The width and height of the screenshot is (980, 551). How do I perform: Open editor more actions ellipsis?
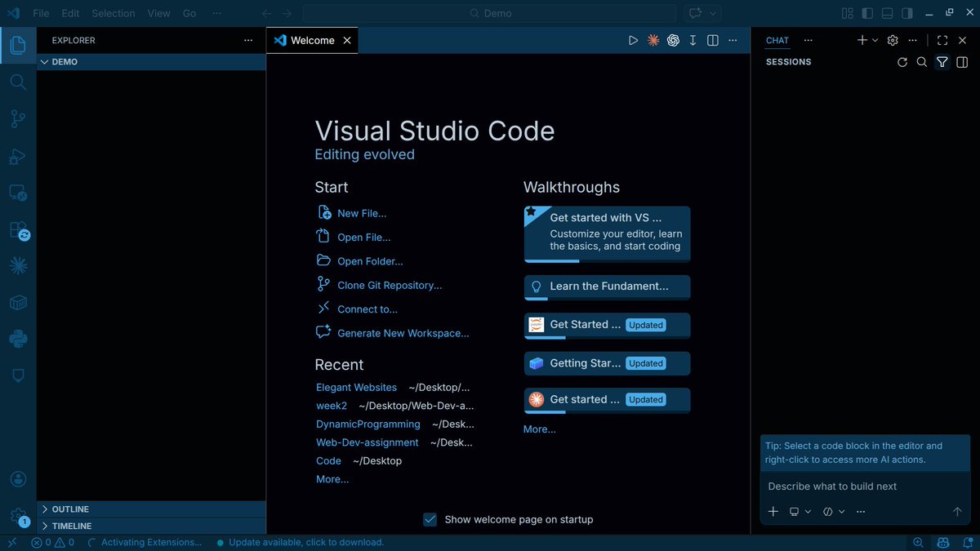pyautogui.click(x=733, y=40)
